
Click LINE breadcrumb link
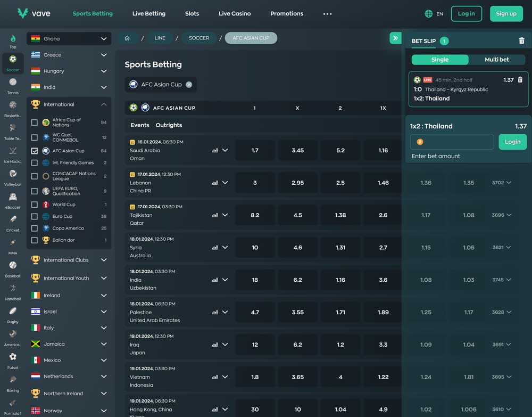tap(160, 38)
